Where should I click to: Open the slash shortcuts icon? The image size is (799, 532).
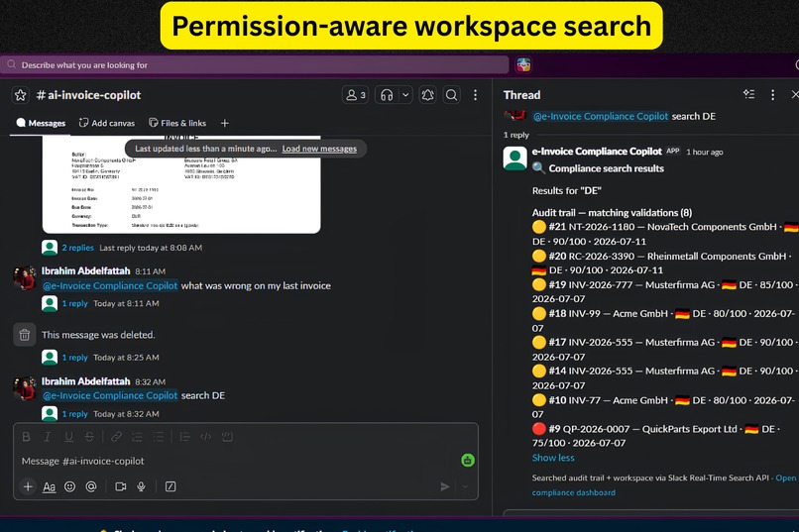pos(171,486)
